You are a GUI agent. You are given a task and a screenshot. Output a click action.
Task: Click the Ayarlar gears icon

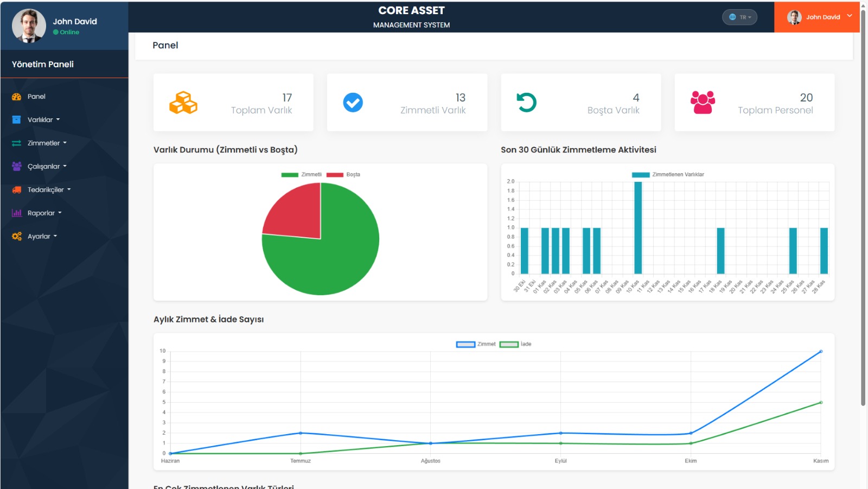16,237
